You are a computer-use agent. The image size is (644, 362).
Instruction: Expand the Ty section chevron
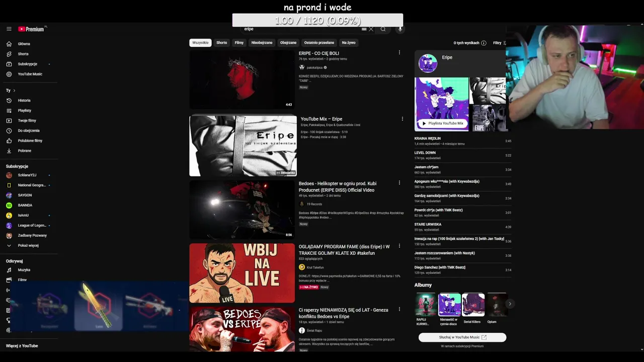14,90
